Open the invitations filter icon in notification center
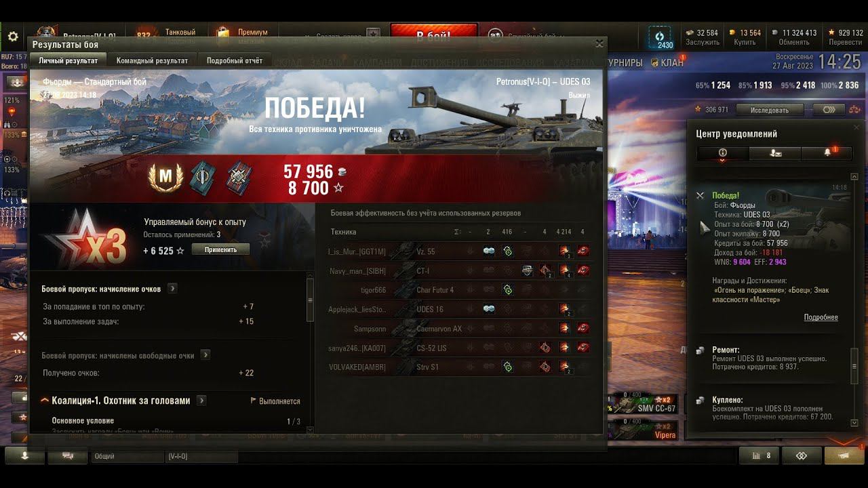 tap(775, 153)
